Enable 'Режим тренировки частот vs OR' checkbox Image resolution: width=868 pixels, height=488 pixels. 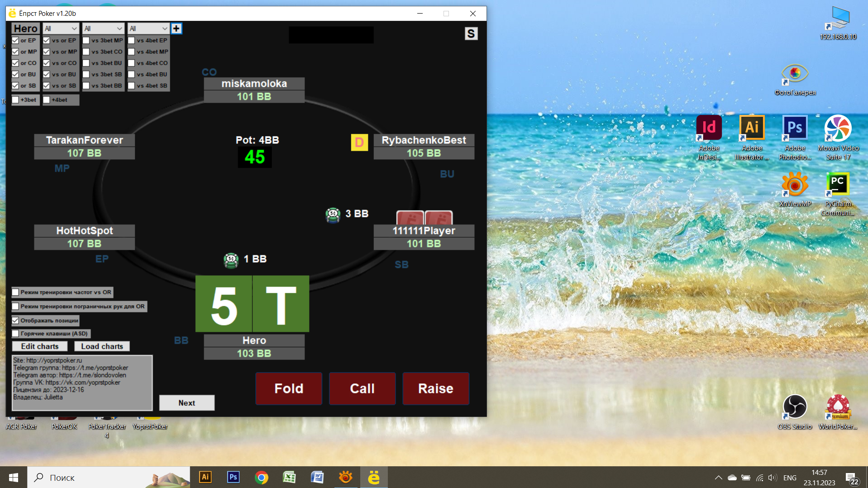click(15, 292)
